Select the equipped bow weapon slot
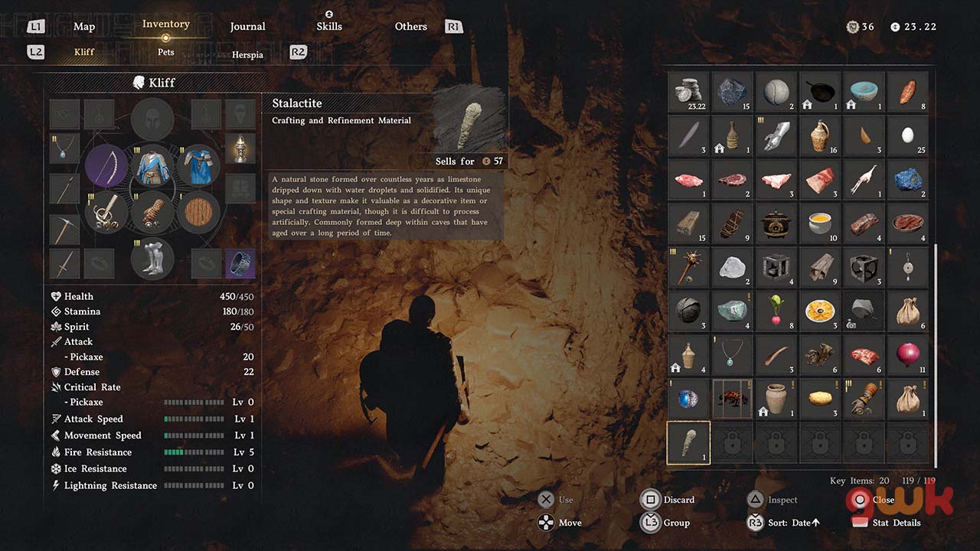 tap(106, 166)
